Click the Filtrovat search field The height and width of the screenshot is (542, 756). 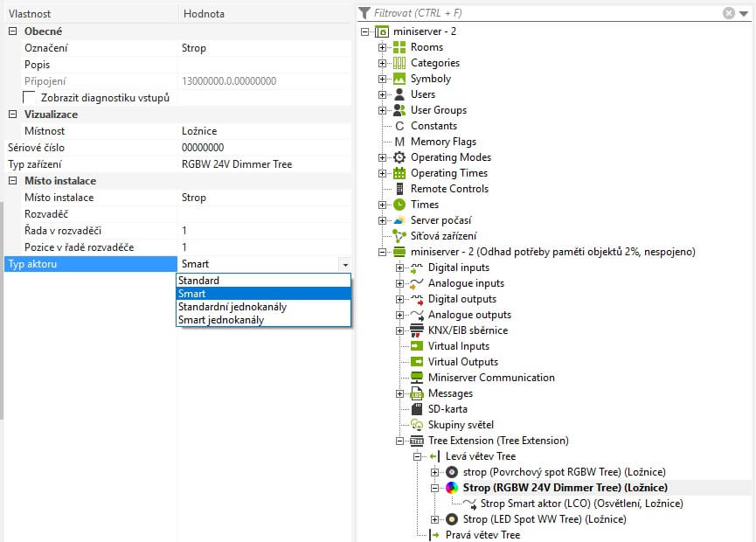(542, 13)
